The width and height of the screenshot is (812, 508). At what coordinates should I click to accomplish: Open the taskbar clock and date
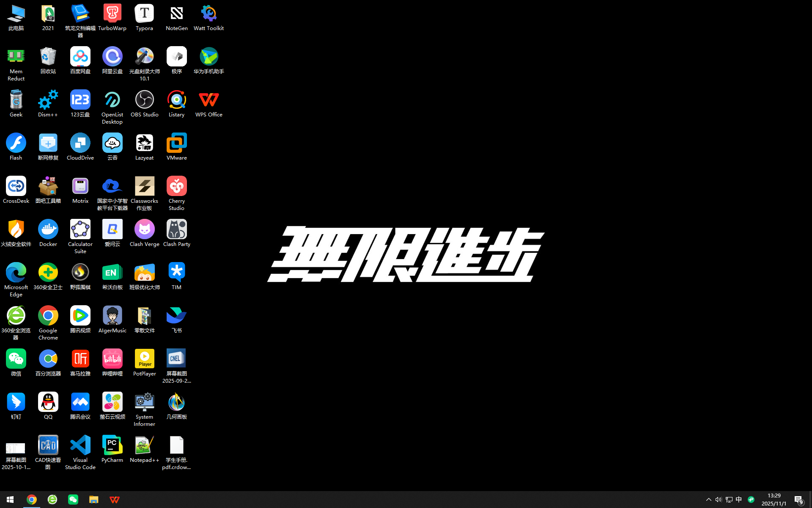(774, 500)
